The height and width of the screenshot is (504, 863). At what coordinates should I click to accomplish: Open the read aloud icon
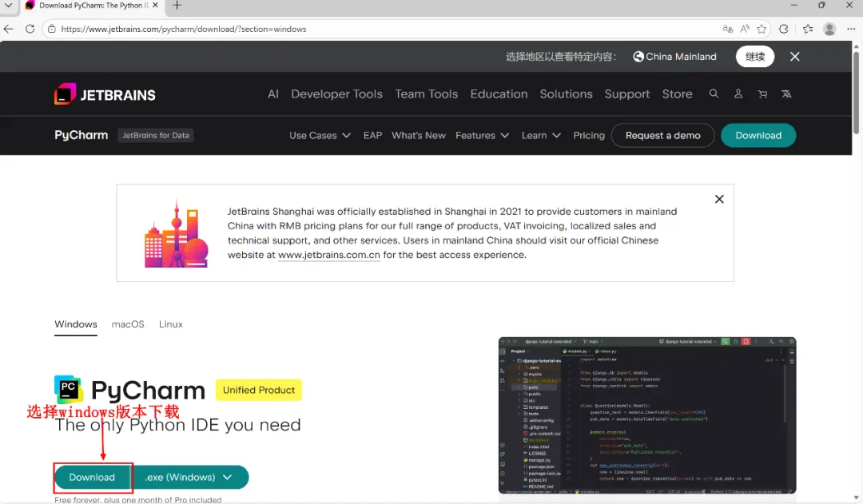(x=745, y=29)
